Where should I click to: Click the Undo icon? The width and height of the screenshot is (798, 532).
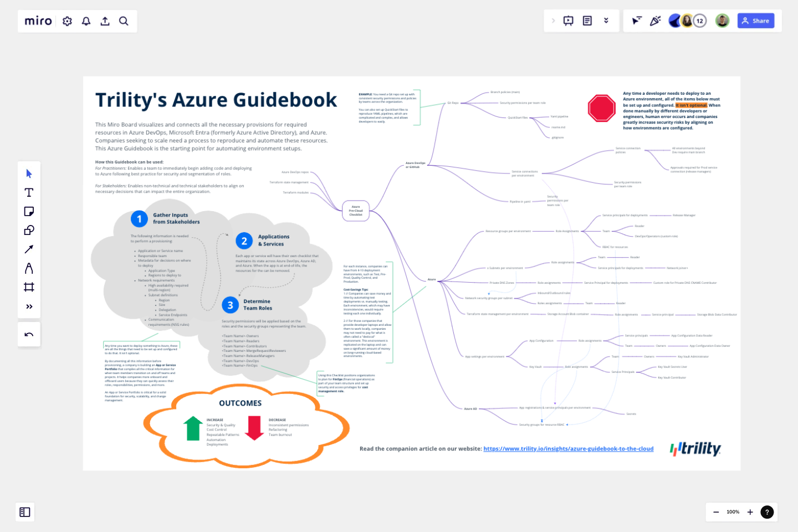point(29,334)
